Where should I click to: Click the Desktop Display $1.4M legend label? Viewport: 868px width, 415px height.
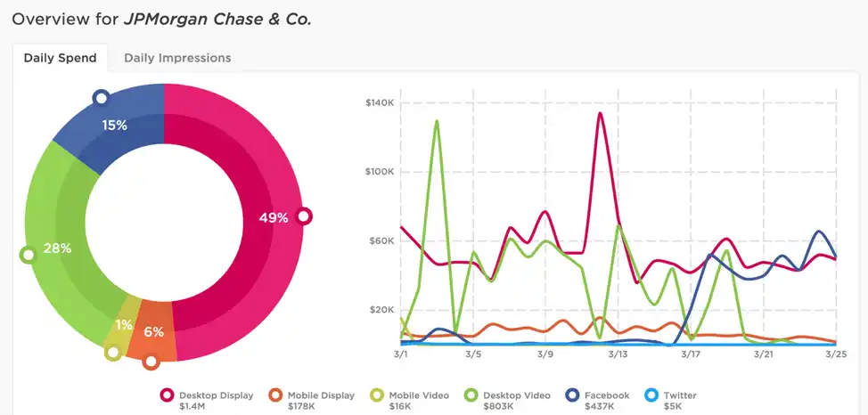point(216,401)
